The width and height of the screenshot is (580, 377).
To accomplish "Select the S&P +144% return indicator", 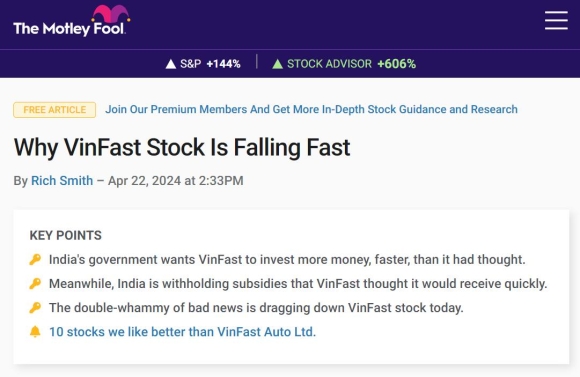I will click(203, 64).
